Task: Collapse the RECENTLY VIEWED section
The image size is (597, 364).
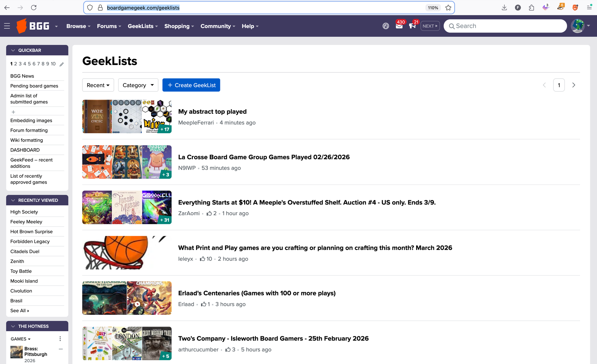Action: pos(13,200)
